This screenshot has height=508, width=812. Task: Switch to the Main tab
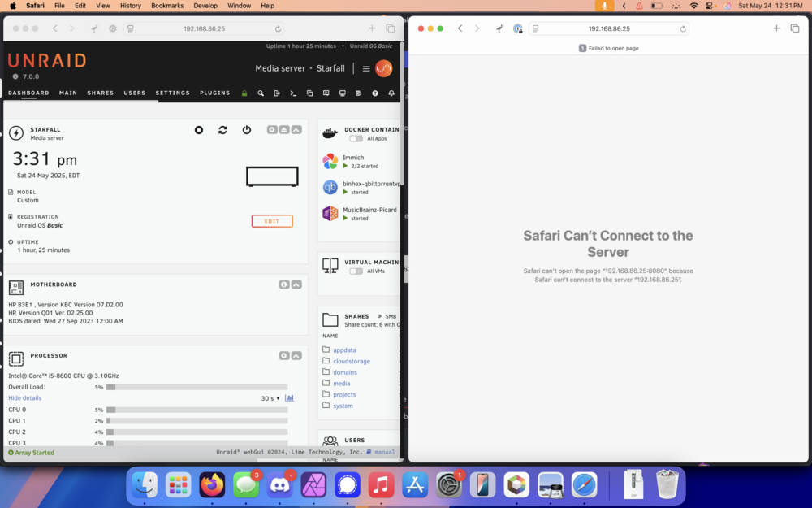pos(68,93)
